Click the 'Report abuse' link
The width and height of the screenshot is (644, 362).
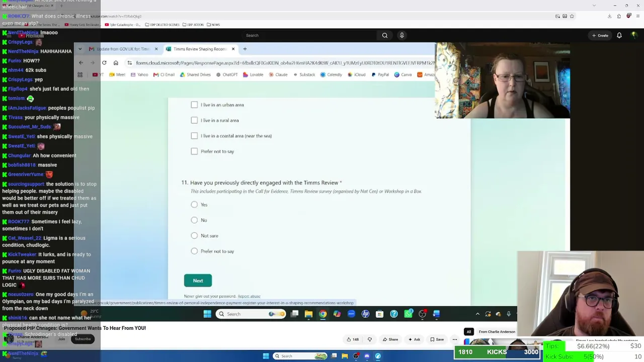(249, 297)
